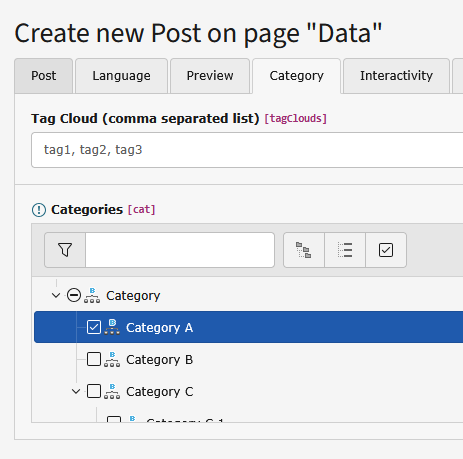Click the Category C hierarchy icon
The height and width of the screenshot is (459, 463).
pyautogui.click(x=112, y=391)
